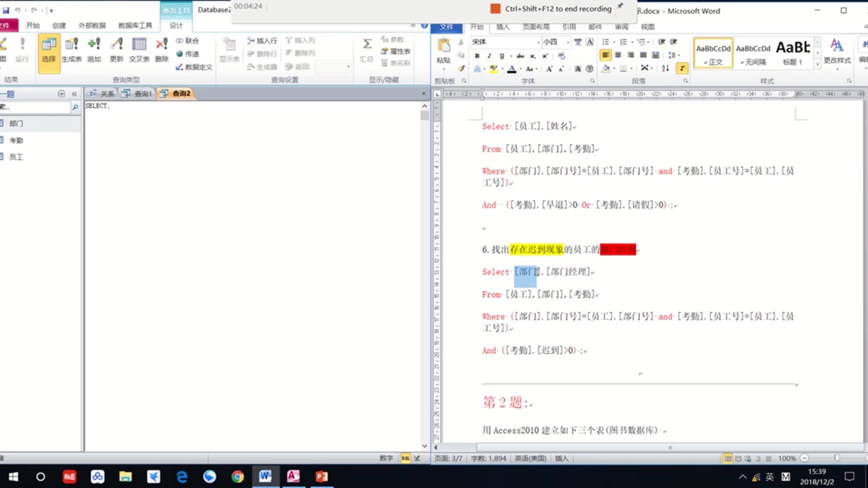Click the Word zoom slider handle

click(837, 458)
